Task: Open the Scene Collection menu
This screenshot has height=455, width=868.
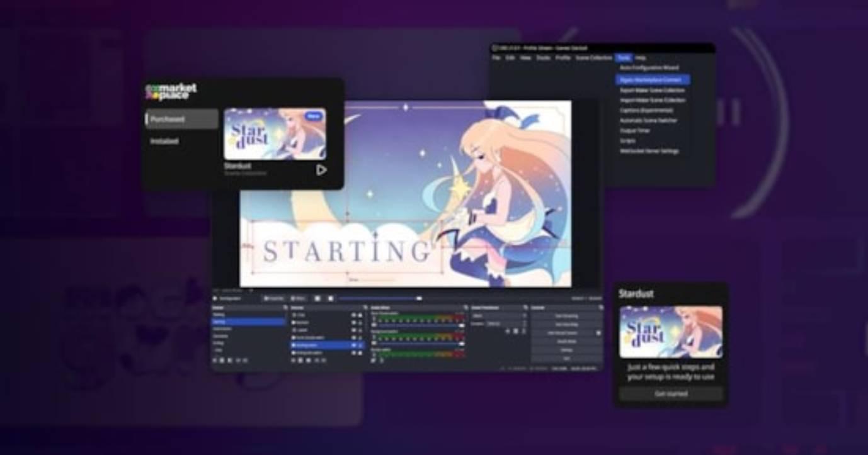Action: (593, 58)
